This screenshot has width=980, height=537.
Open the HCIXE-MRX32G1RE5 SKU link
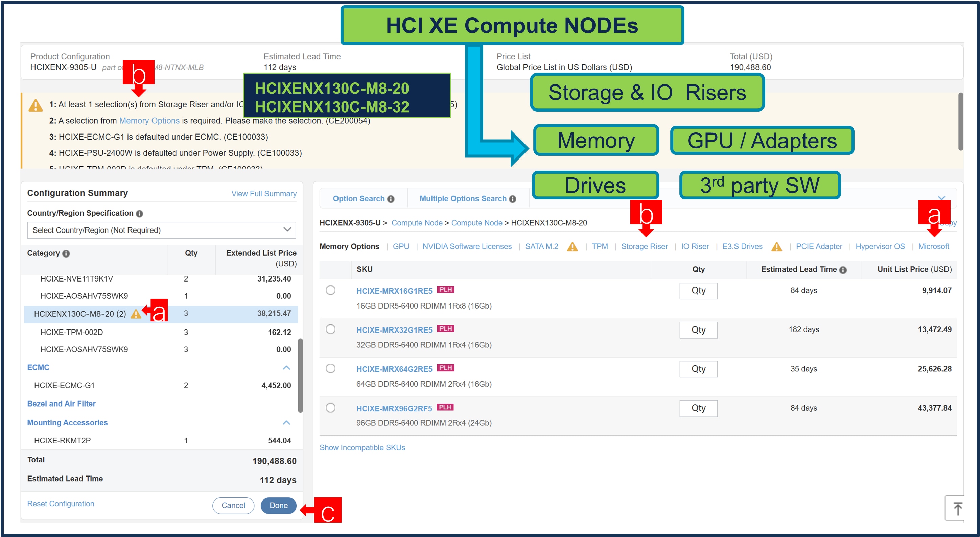[x=394, y=330]
